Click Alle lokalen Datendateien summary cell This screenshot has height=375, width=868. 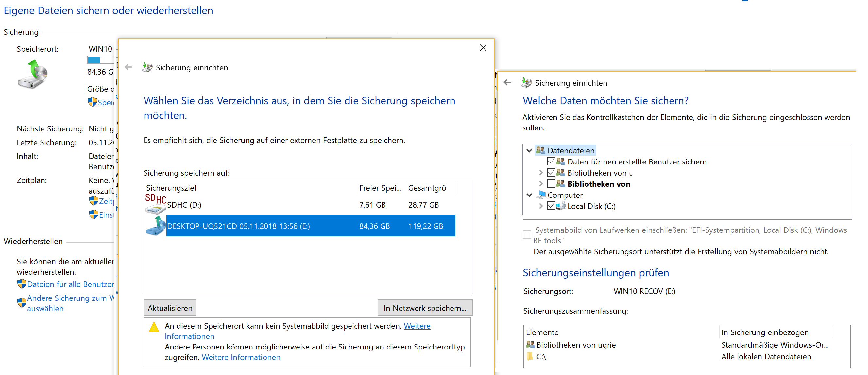766,356
